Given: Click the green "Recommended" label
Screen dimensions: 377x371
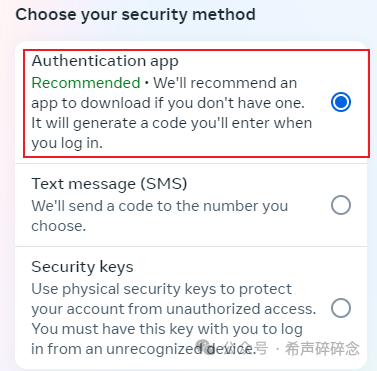Looking at the screenshot, I should [x=86, y=83].
